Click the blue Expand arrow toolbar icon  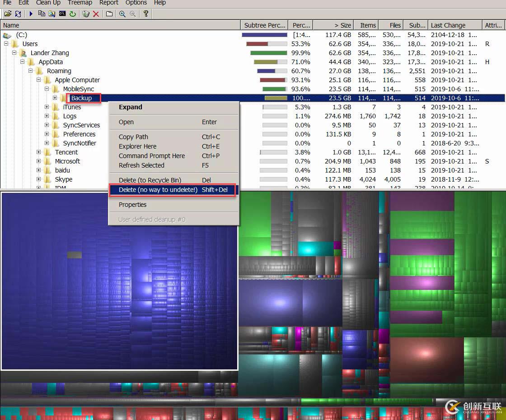(31, 14)
